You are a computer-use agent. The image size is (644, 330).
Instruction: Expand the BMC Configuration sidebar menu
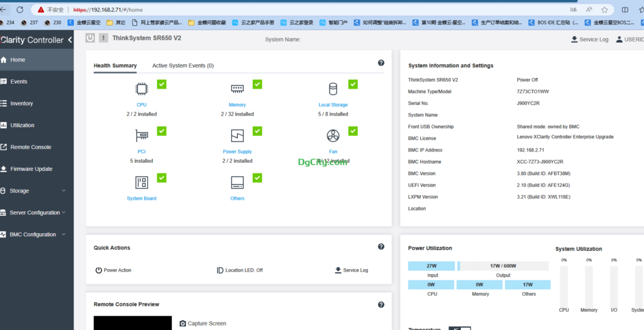coord(37,234)
